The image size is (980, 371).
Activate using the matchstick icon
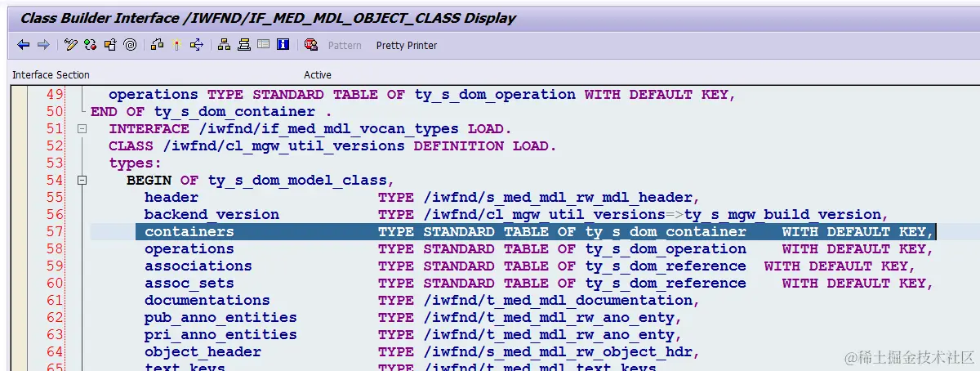pyautogui.click(x=176, y=45)
